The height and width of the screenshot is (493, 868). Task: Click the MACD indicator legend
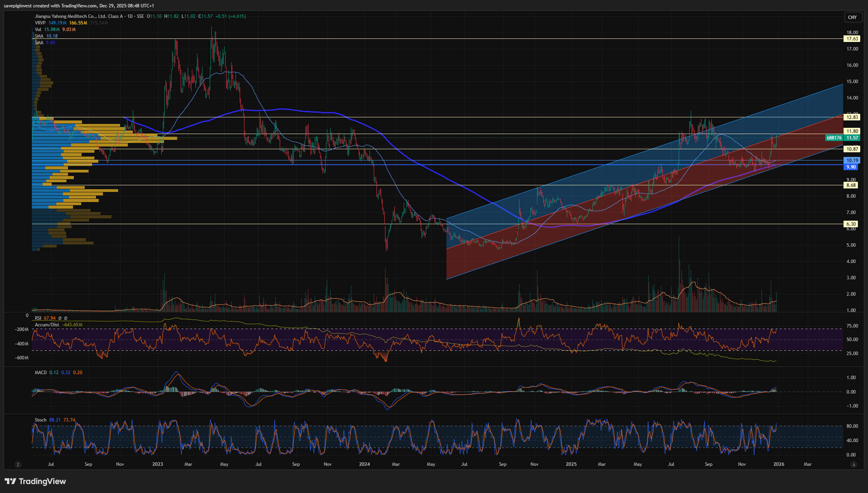pyautogui.click(x=41, y=373)
